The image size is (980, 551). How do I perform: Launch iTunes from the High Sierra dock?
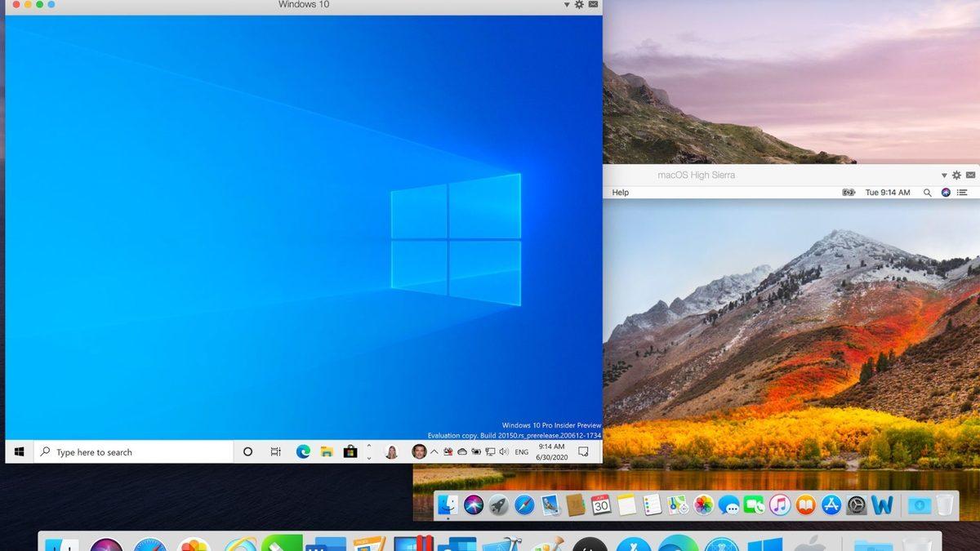pos(779,505)
